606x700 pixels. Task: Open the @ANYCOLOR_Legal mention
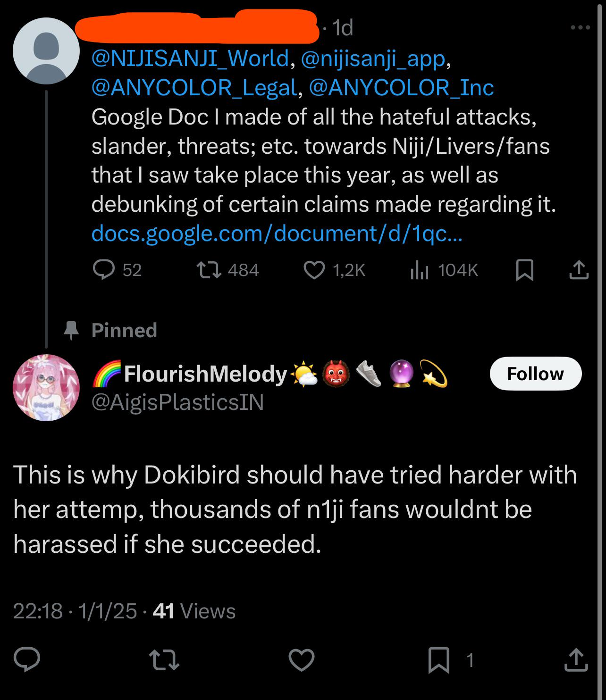[194, 87]
